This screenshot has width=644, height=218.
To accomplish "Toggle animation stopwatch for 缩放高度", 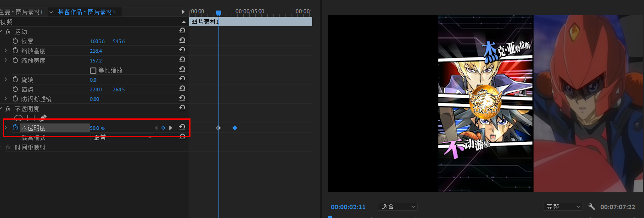I will tap(15, 50).
